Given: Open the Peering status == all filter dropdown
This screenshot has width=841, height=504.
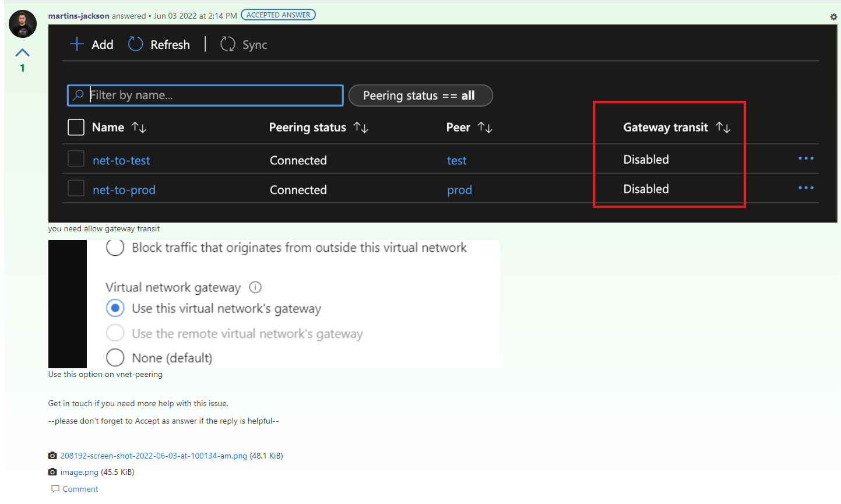Looking at the screenshot, I should coord(420,95).
